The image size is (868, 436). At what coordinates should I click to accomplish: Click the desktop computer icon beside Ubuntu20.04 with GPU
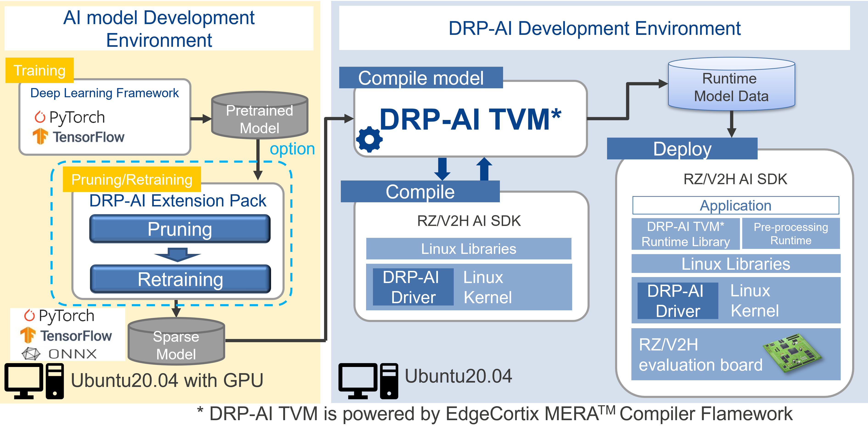(34, 381)
